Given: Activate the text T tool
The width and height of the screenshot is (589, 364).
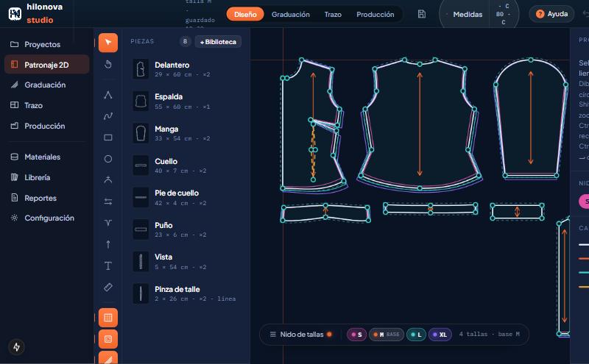Looking at the screenshot, I should [108, 265].
